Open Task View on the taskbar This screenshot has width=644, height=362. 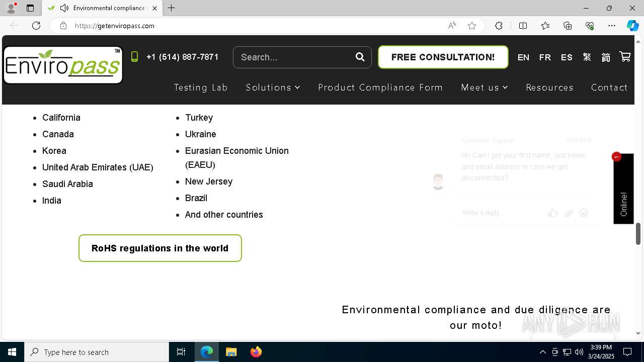(181, 352)
